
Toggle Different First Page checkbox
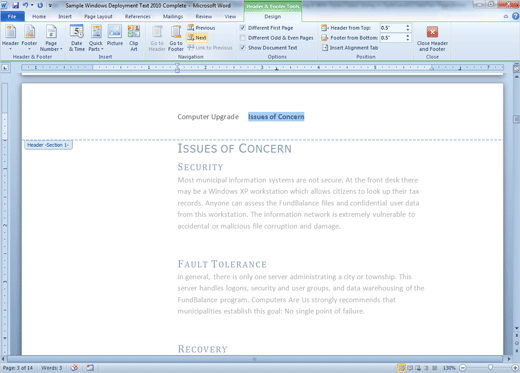(x=243, y=28)
